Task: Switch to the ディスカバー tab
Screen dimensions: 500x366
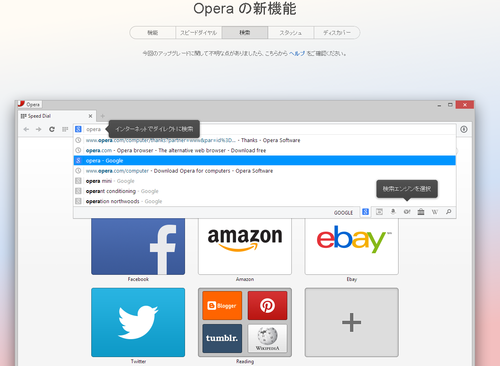Action: pos(337,33)
